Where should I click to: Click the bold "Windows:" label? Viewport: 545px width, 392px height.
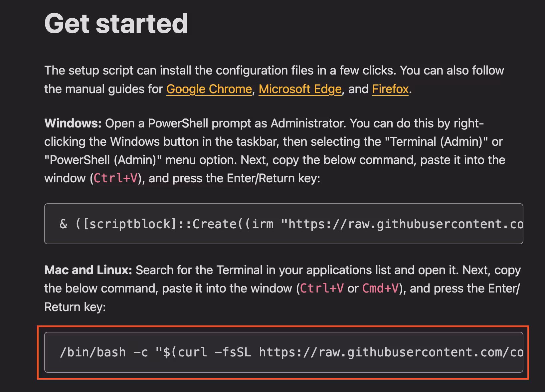pos(73,123)
